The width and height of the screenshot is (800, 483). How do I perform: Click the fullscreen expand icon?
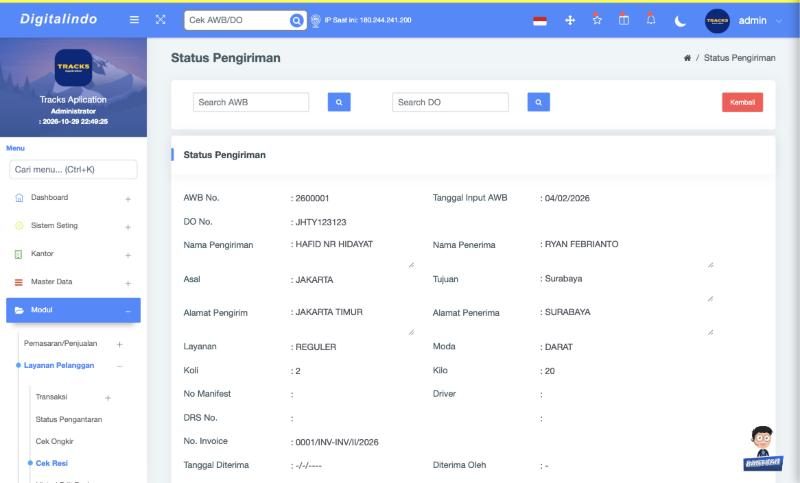(160, 19)
